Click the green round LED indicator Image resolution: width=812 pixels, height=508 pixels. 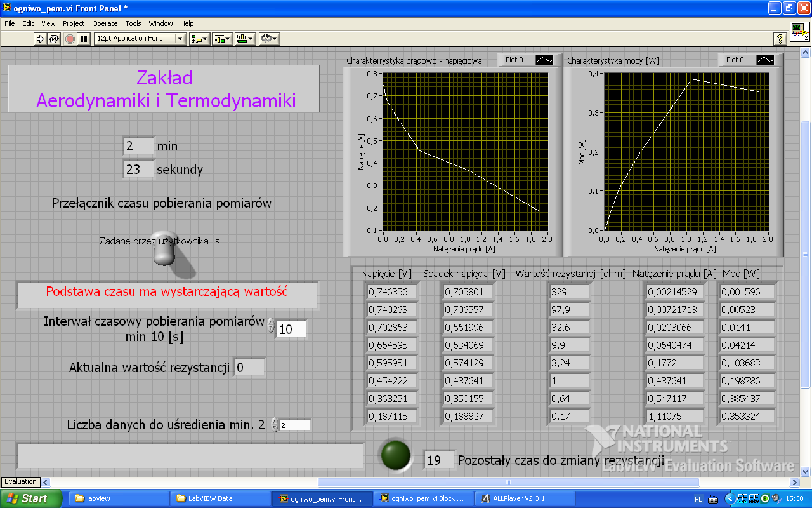click(x=395, y=455)
